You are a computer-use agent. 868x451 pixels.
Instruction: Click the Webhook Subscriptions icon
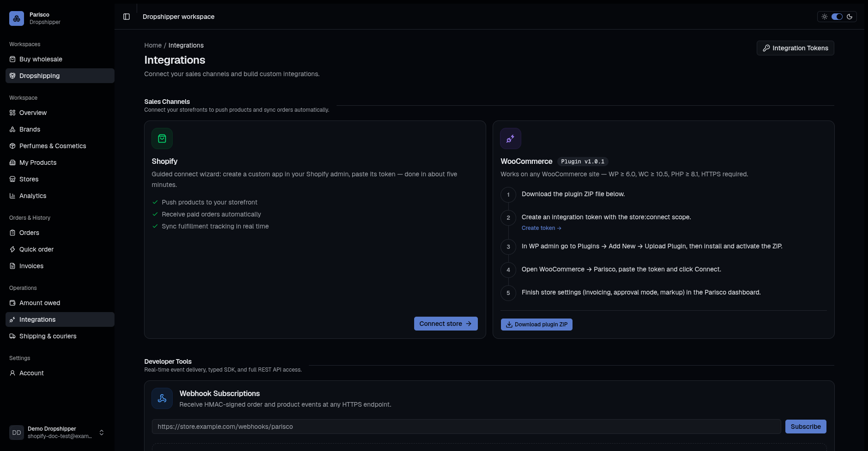coord(162,398)
